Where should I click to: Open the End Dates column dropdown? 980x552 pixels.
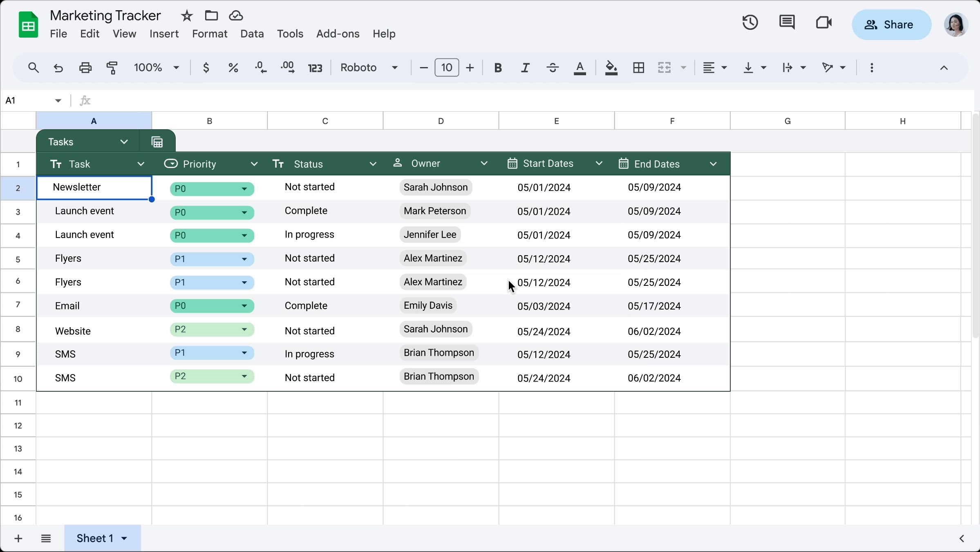714,164
